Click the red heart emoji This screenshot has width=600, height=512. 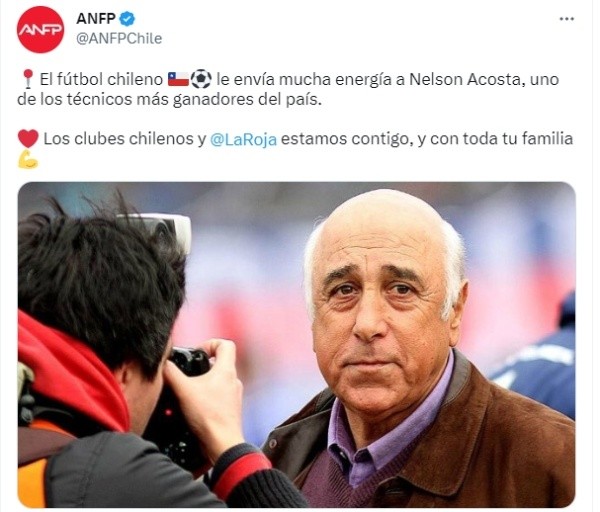[28, 139]
